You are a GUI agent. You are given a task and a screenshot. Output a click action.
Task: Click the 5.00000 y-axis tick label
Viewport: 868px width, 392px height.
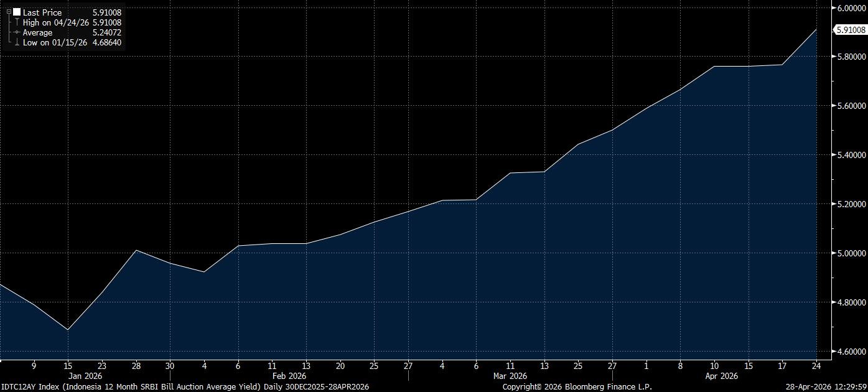click(850, 253)
